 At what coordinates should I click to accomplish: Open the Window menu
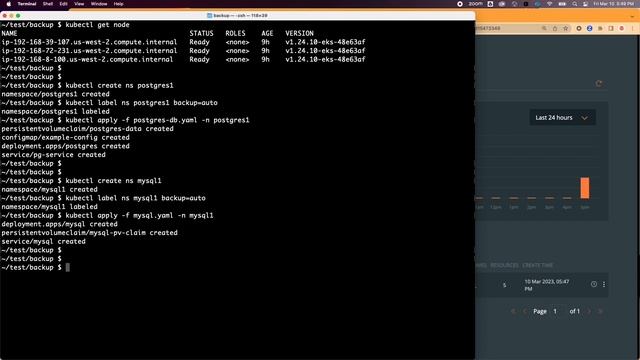(x=99, y=4)
